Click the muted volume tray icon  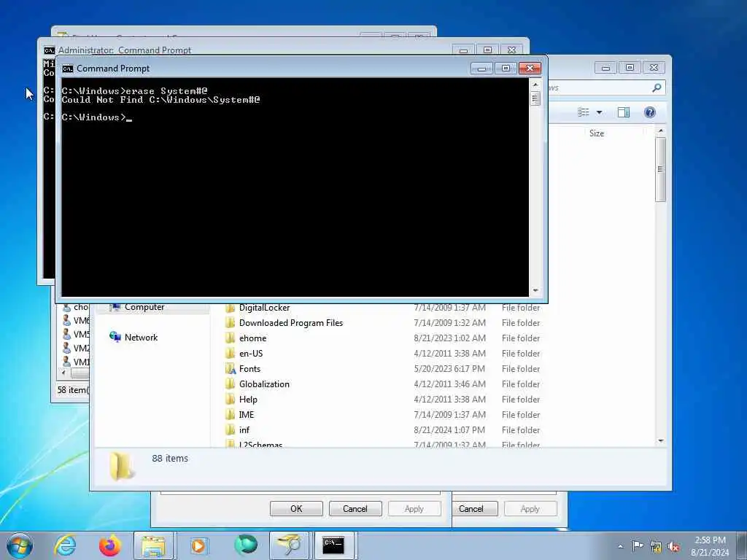[x=673, y=547]
